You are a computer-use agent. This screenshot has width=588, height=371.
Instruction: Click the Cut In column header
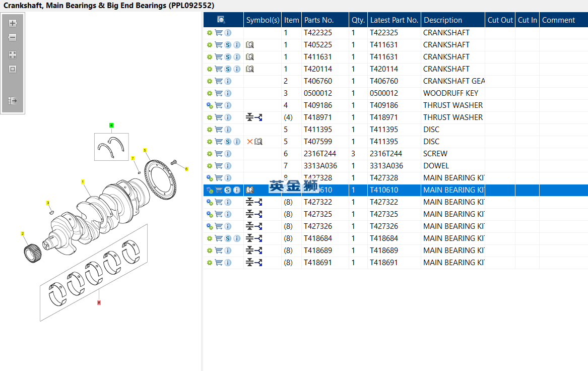click(x=527, y=20)
